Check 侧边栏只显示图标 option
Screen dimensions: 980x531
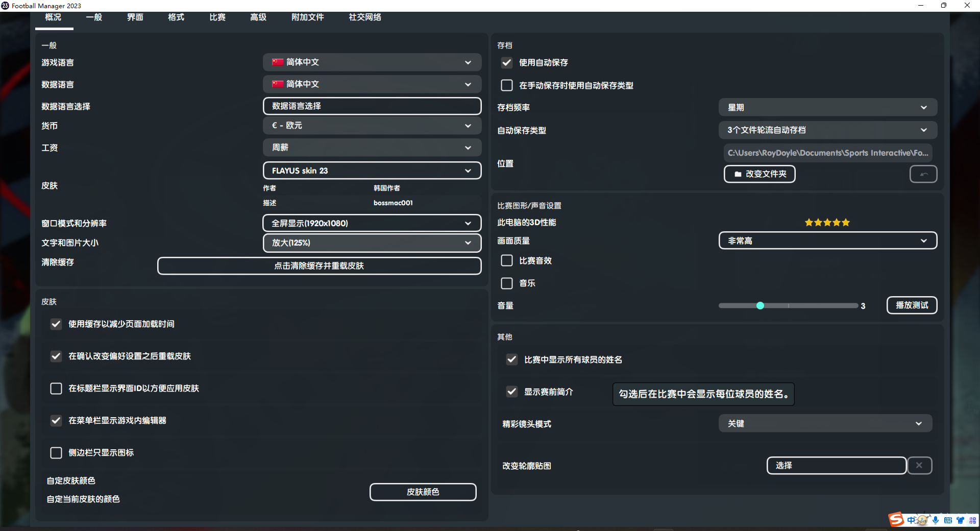[x=56, y=452]
